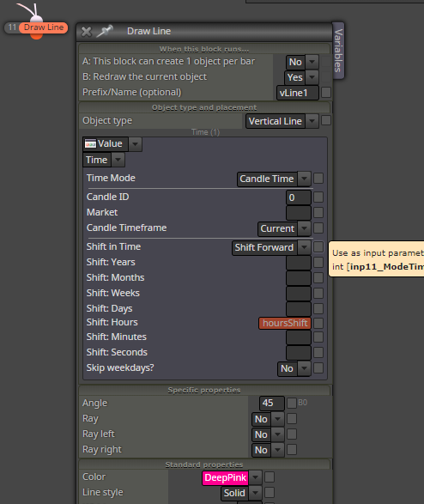Viewport: 424px width, 504px height.
Task: Tick the Shift: Days checkbox
Action: point(318,308)
